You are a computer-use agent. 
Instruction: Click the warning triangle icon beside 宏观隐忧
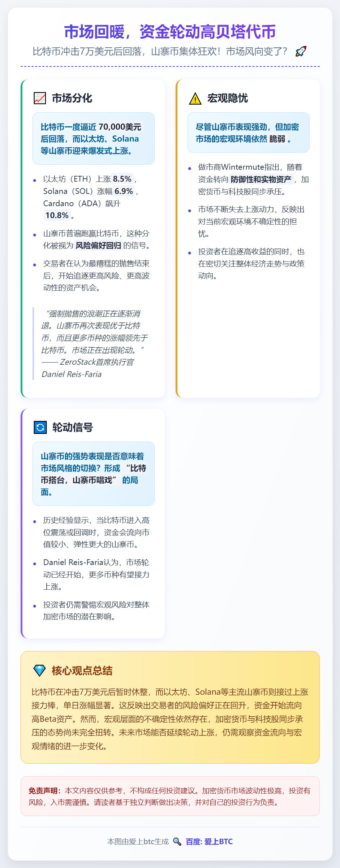[195, 98]
